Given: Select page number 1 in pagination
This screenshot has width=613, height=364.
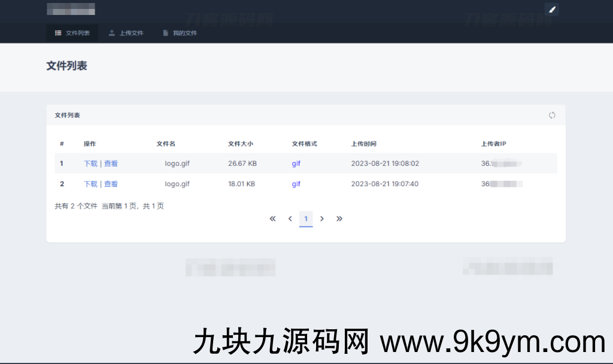Looking at the screenshot, I should (x=306, y=219).
